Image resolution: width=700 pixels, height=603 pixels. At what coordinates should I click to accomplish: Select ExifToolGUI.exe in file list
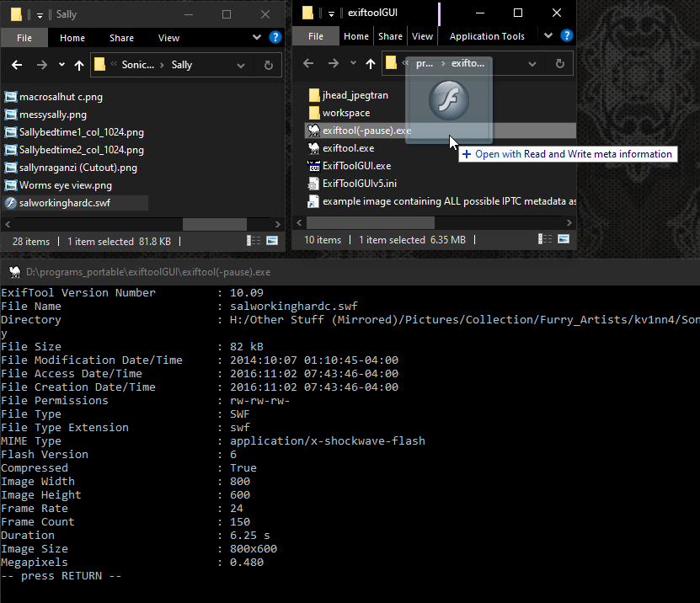tap(356, 166)
